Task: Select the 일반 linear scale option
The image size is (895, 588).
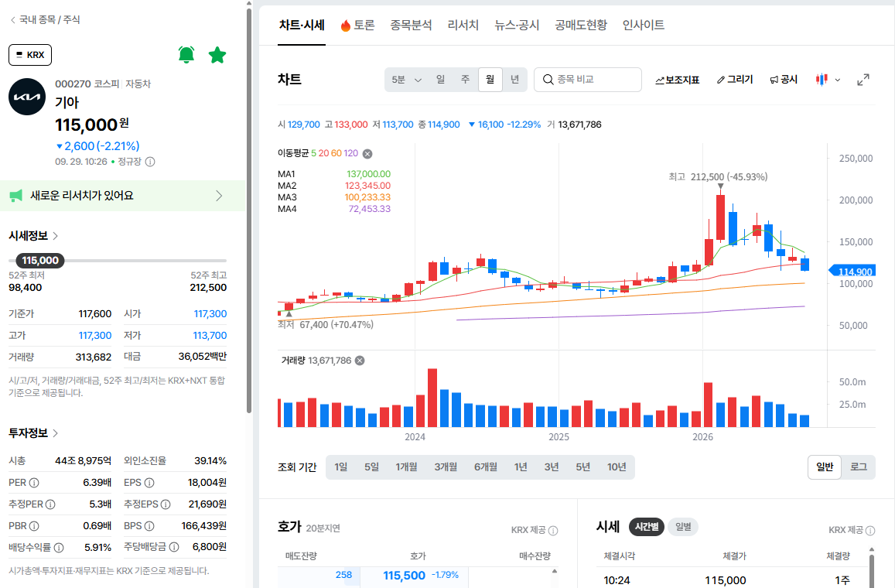Action: pos(825,467)
